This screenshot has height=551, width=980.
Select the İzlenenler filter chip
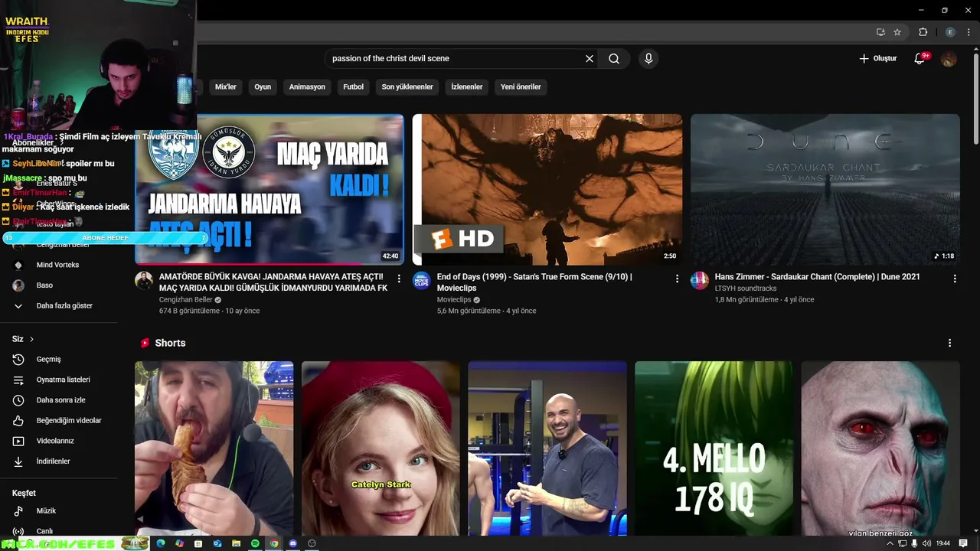tap(466, 86)
